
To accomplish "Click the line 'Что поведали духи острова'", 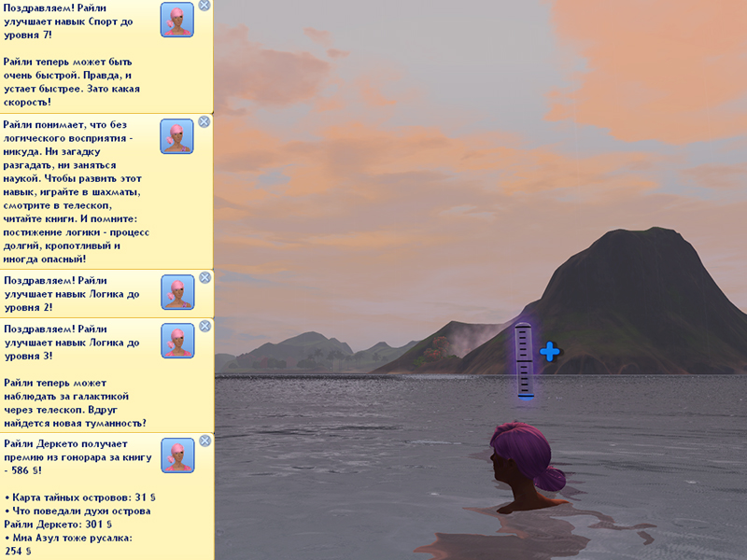I will pyautogui.click(x=78, y=511).
